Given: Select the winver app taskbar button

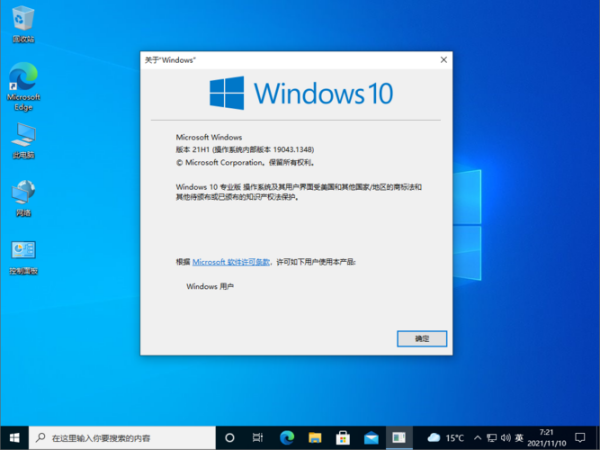Looking at the screenshot, I should [x=399, y=438].
